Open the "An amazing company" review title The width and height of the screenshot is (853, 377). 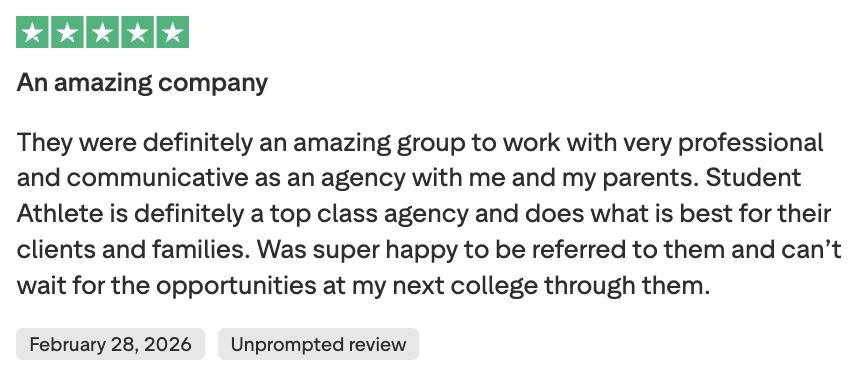click(142, 83)
